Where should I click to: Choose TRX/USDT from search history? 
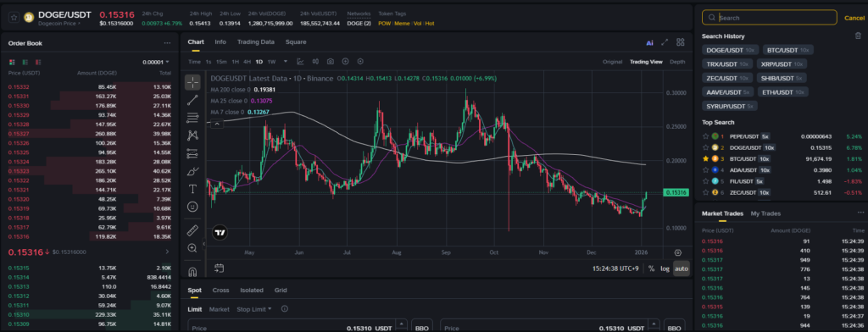tap(727, 64)
